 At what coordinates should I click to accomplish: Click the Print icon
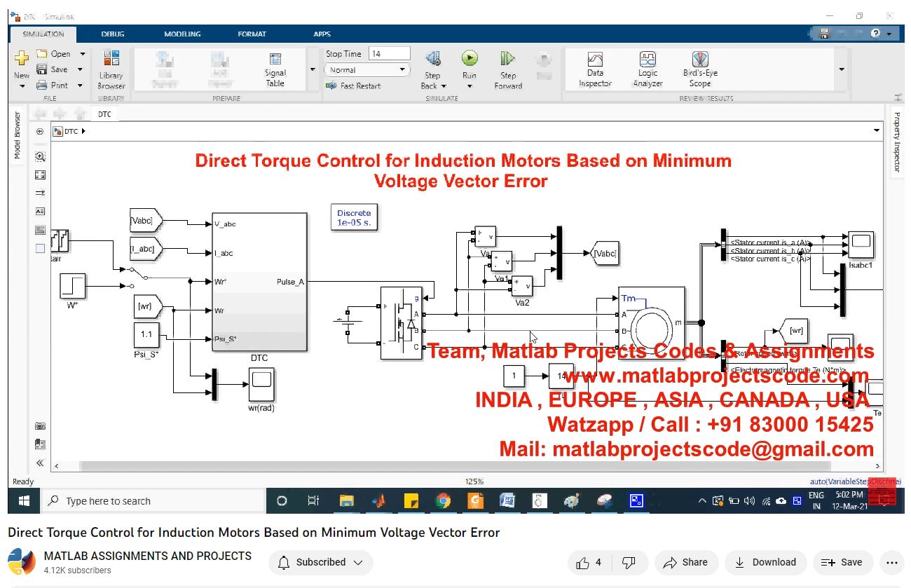(x=41, y=86)
